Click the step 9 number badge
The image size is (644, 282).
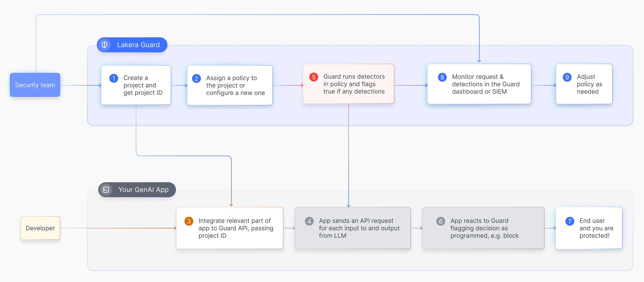[567, 77]
